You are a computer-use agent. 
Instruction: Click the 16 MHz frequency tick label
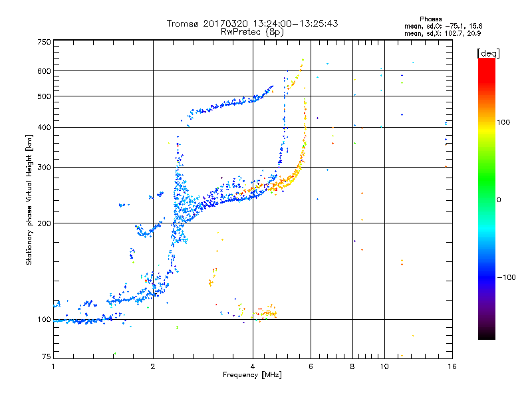click(x=452, y=366)
